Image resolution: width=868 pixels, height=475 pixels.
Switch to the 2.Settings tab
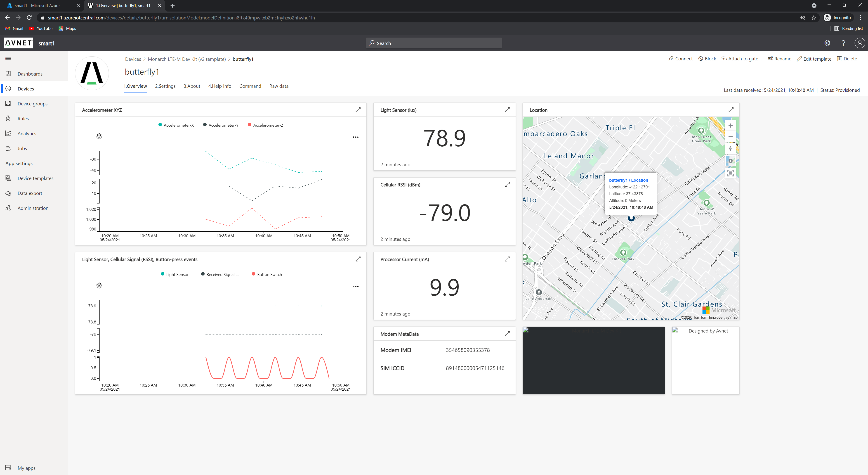(165, 86)
